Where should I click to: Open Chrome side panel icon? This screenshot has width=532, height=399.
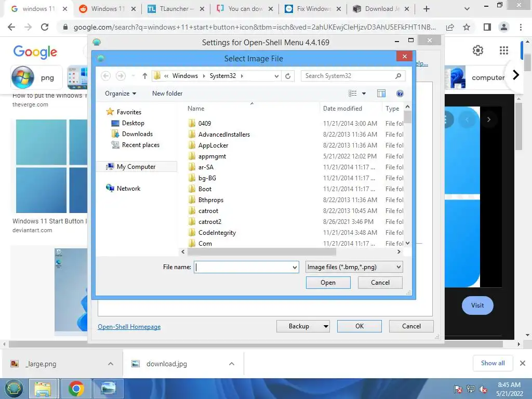click(487, 27)
